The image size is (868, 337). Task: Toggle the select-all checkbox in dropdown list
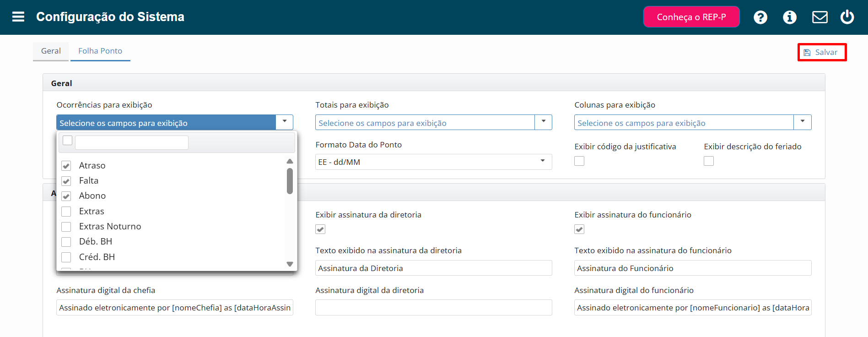coord(67,141)
